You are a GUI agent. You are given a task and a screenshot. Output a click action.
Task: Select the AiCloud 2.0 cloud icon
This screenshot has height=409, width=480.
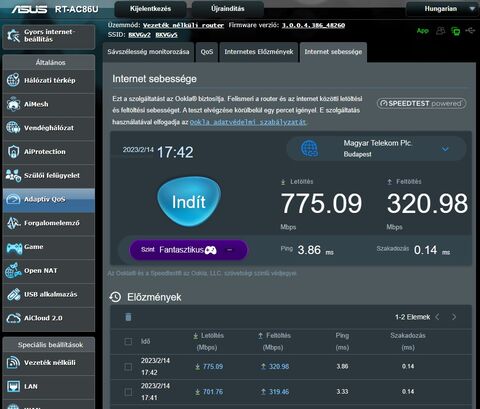13,318
